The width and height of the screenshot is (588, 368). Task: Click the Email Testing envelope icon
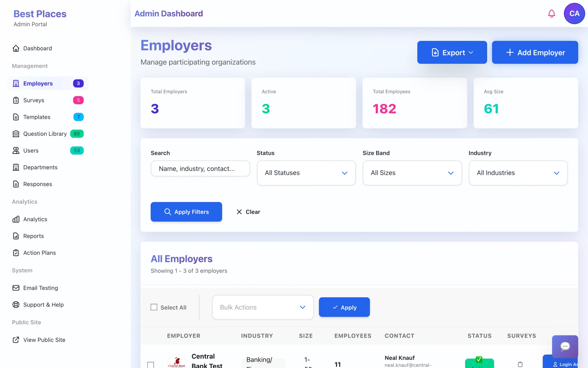pos(16,288)
